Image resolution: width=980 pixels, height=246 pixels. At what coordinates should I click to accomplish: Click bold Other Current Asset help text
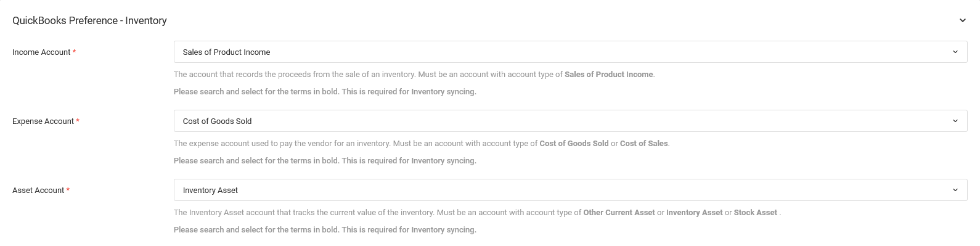(x=619, y=213)
